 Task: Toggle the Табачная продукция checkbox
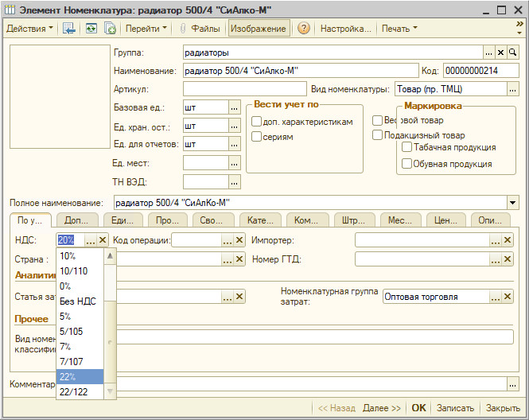tap(407, 147)
